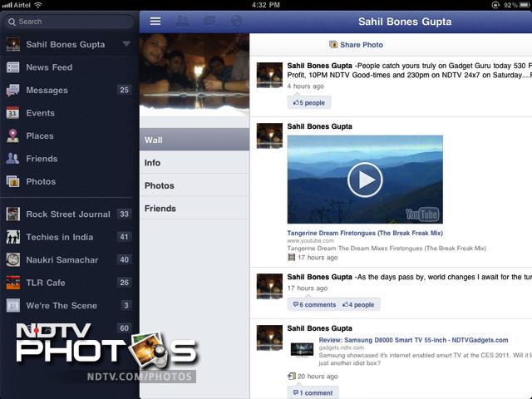The image size is (532, 399).
Task: Tap the Share Photo button
Action: 356,44
